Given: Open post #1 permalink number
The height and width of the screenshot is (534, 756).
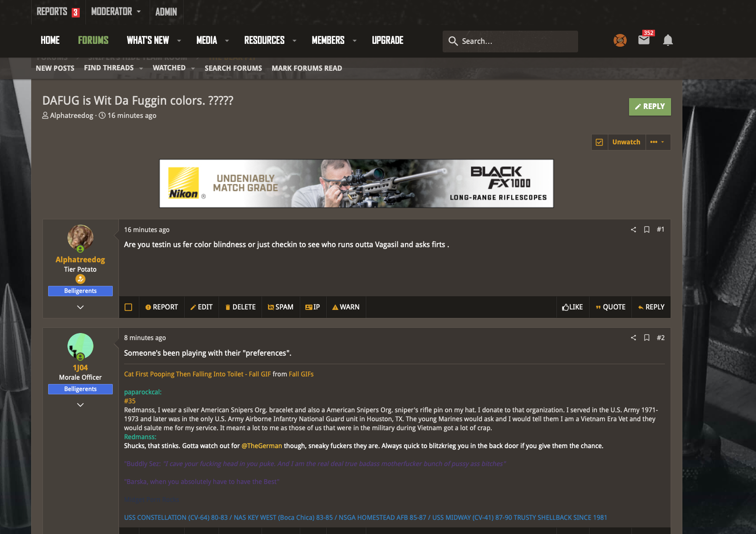Looking at the screenshot, I should point(661,230).
